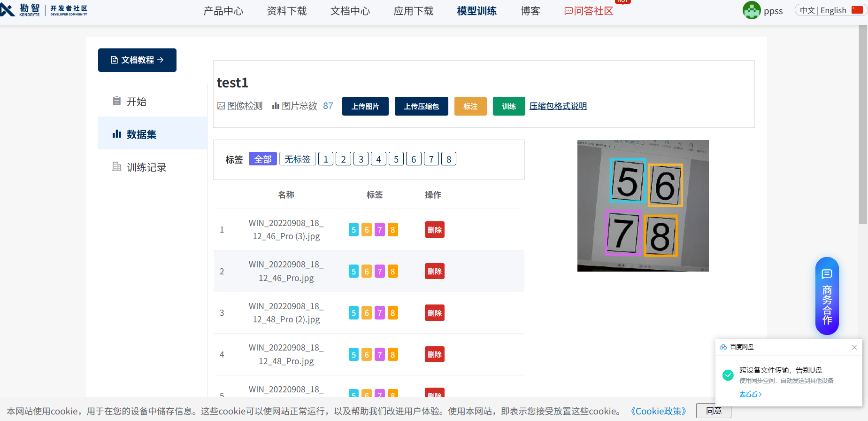Viewport: 868px width, 421px height.
Task: Select file WIN_20220908_18_12_48_Pro.jpg
Action: pos(286,354)
